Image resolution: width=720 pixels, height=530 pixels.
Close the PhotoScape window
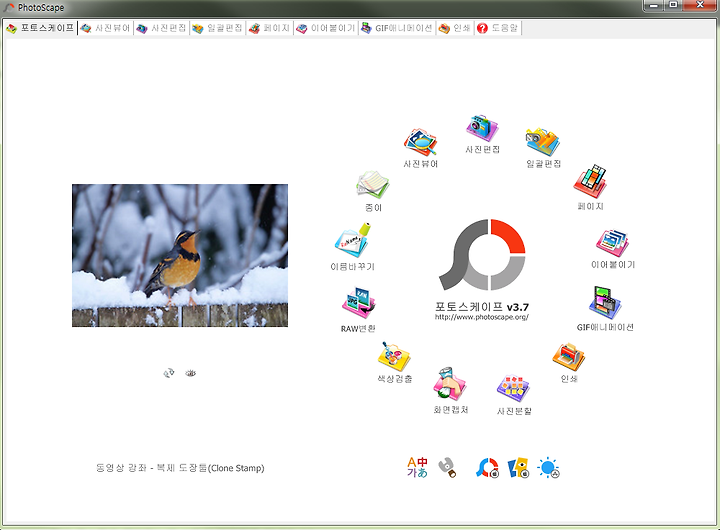pyautogui.click(x=700, y=6)
